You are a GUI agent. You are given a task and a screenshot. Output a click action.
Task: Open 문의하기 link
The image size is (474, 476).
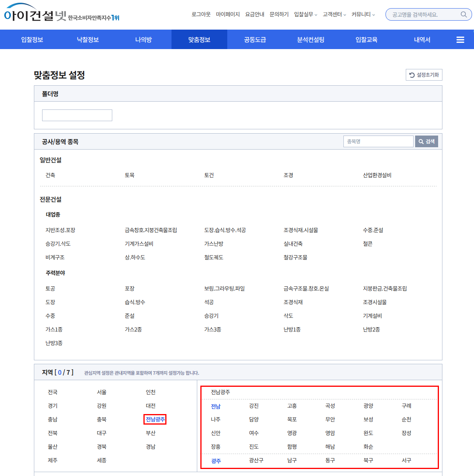[279, 14]
